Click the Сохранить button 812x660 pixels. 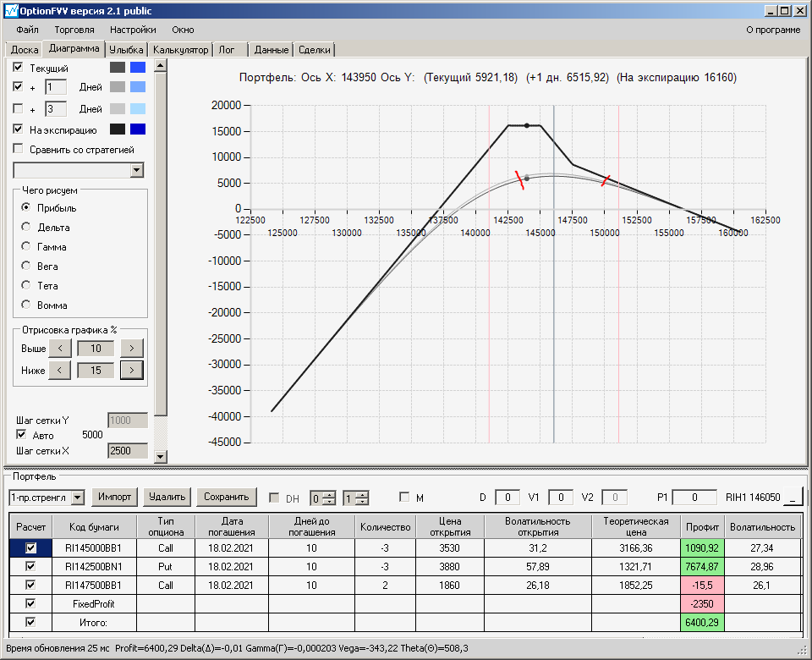point(226,497)
